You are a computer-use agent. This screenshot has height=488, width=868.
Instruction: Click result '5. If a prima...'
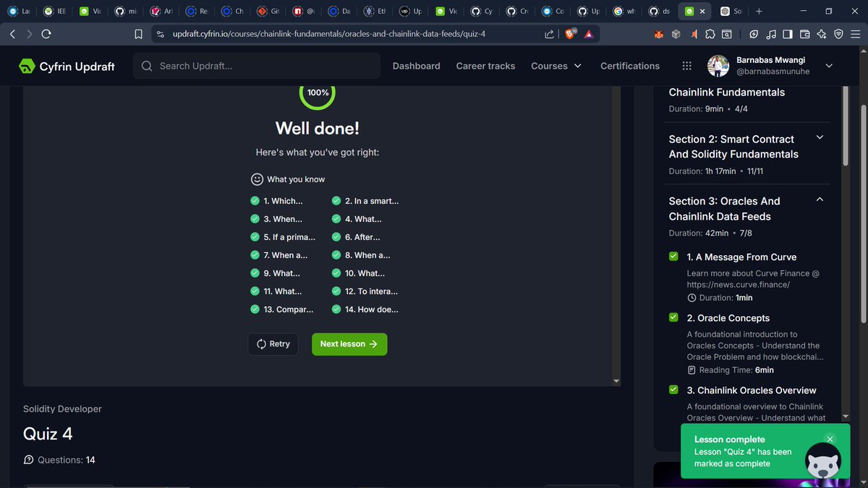pos(289,237)
